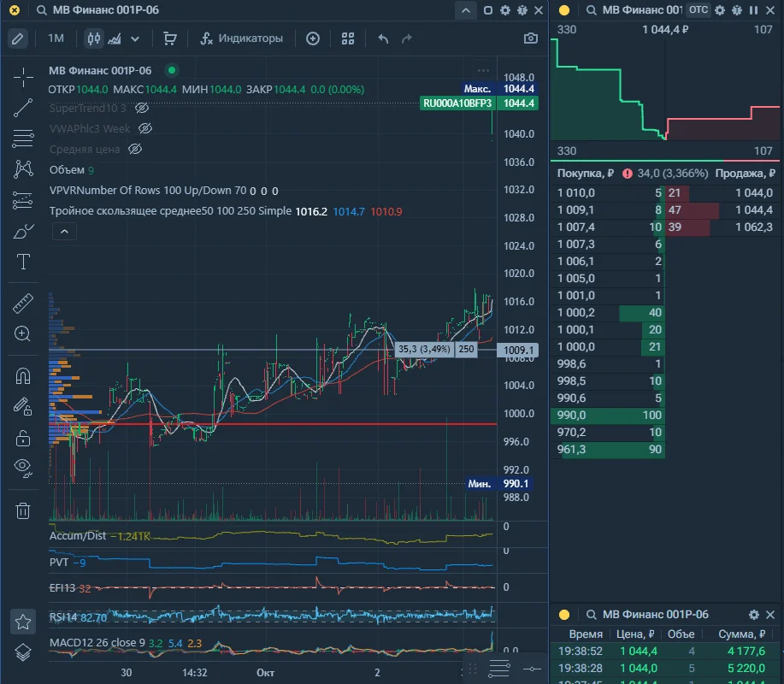784x684 pixels.
Task: Open the order book widget settings gear
Action: 720,10
